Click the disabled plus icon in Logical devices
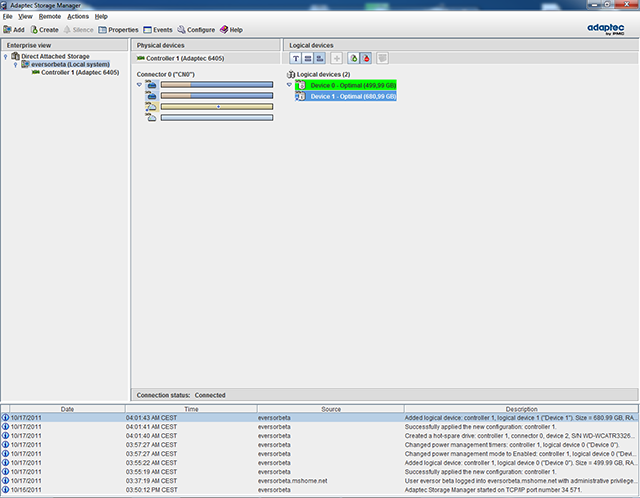Image resolution: width=640 pixels, height=498 pixels. click(x=336, y=58)
